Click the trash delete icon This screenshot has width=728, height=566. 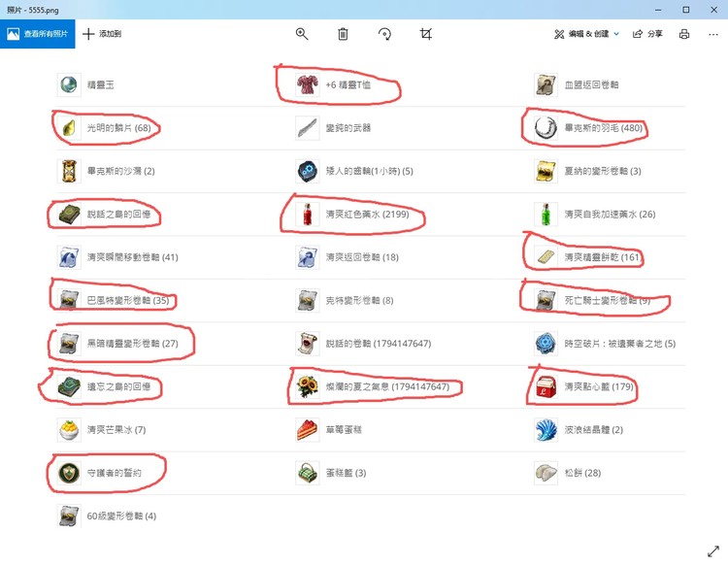(x=343, y=34)
